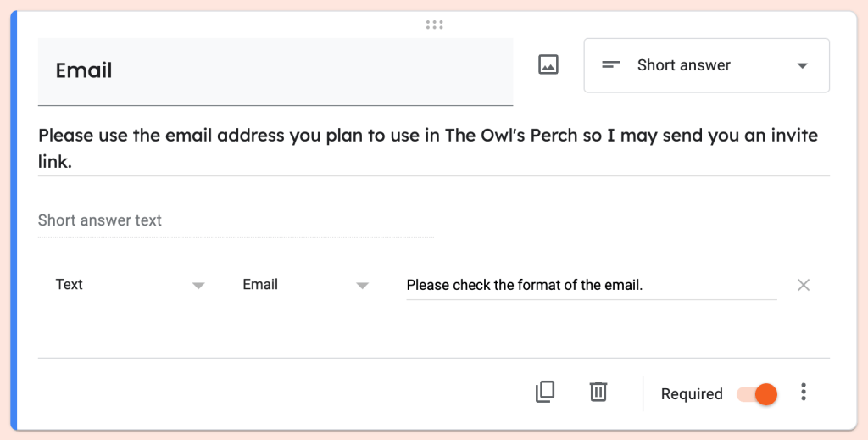
Task: Click the arrow of the question type selector
Action: (803, 66)
